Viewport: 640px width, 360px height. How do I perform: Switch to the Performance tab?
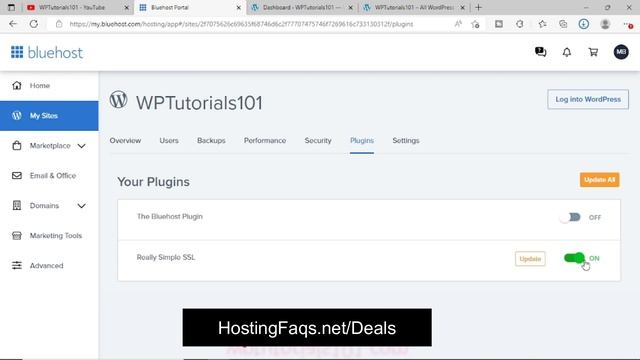pos(265,140)
